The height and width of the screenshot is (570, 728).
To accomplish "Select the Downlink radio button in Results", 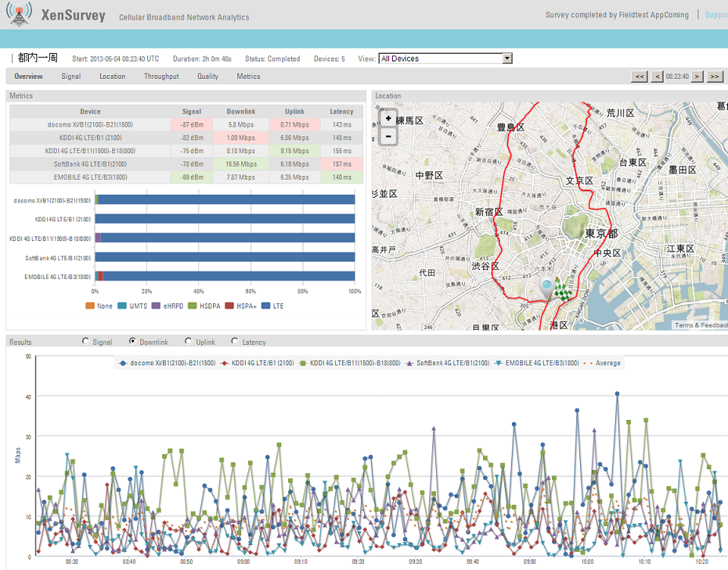I will (x=132, y=341).
